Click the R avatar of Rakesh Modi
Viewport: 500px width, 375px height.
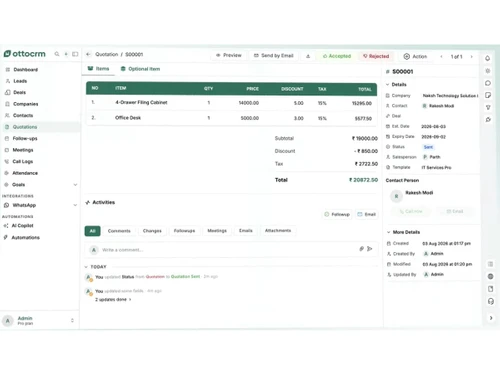[396, 196]
